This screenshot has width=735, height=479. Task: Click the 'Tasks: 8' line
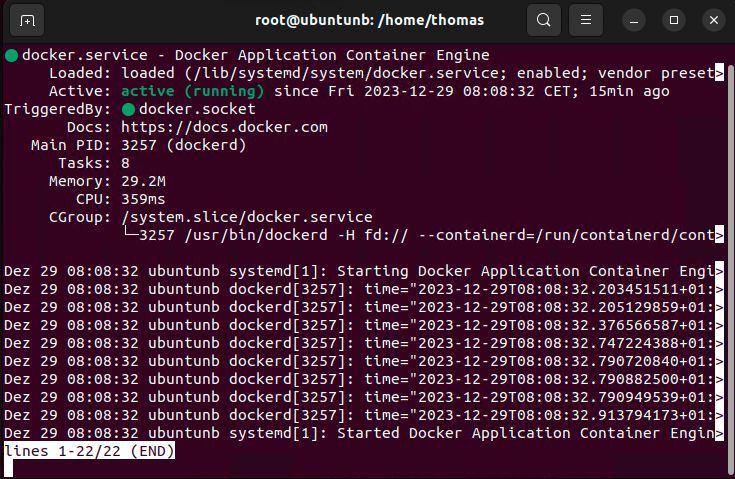(x=94, y=163)
